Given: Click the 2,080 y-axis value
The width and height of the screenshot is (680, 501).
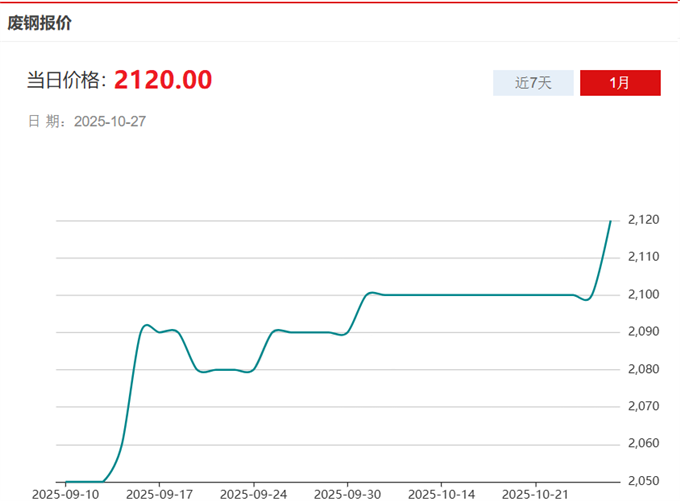Looking at the screenshot, I should point(644,369).
